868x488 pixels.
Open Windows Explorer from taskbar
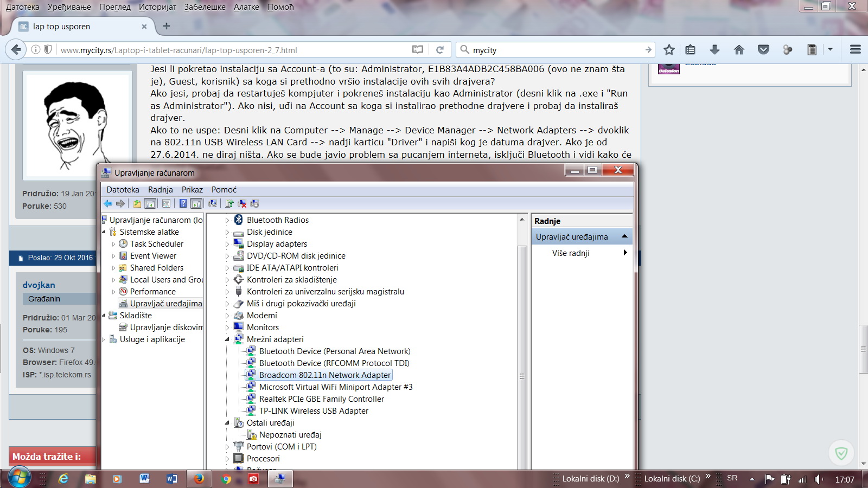pos(90,479)
